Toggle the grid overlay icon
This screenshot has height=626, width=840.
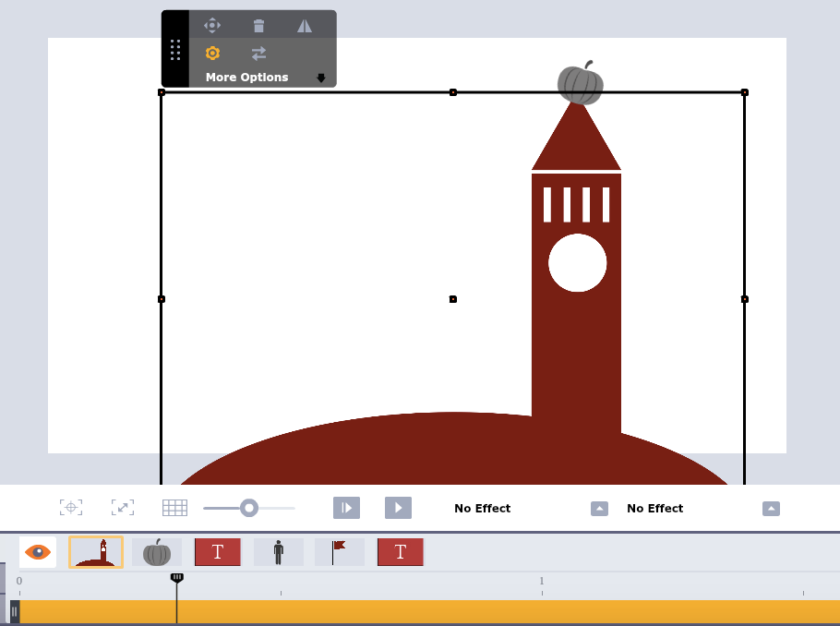pos(174,508)
